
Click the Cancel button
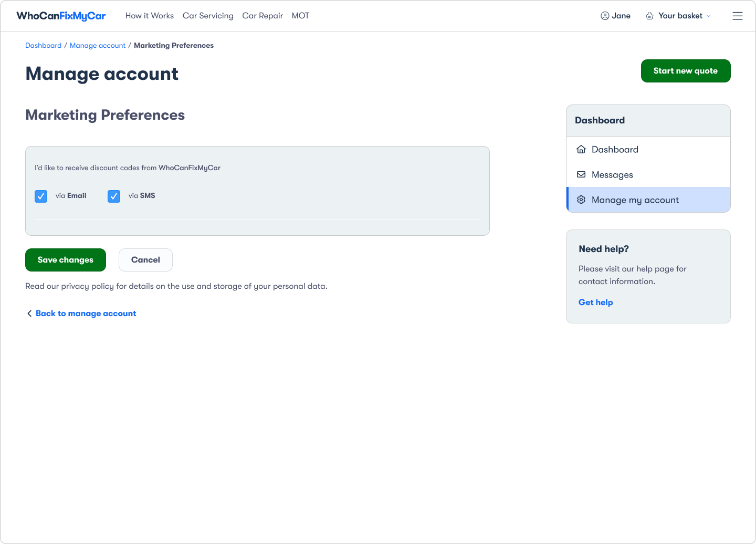(x=145, y=260)
